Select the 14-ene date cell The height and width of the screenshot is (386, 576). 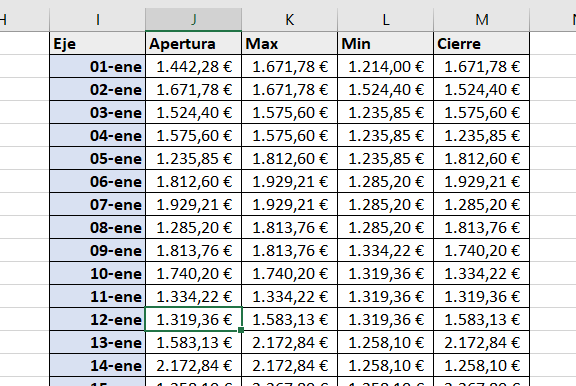[x=98, y=365]
